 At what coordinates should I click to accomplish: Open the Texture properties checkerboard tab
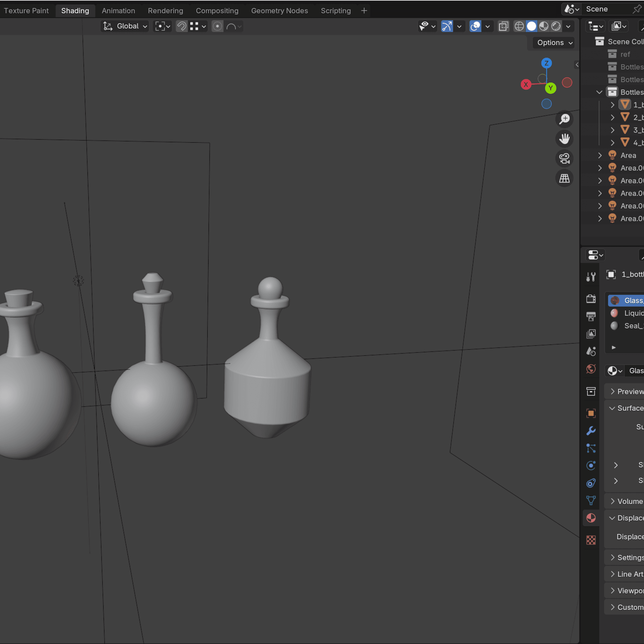(x=591, y=540)
